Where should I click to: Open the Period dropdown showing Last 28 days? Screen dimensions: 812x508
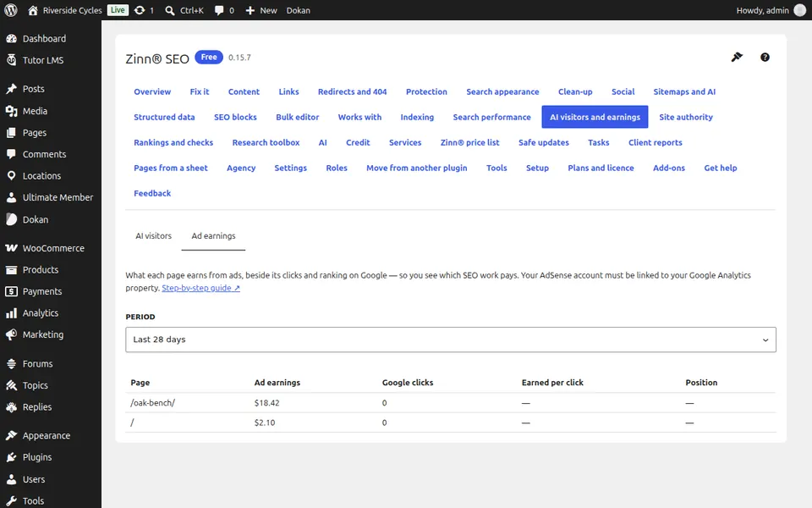coord(451,340)
